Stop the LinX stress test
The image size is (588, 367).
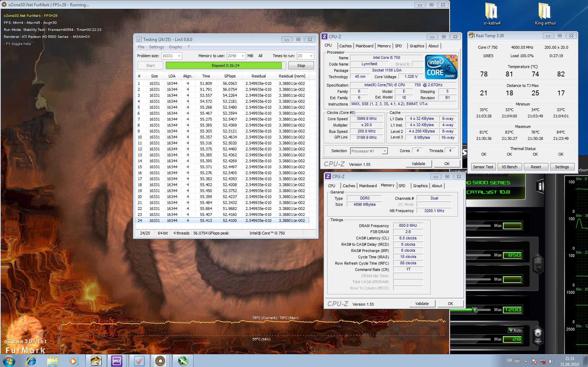(301, 66)
